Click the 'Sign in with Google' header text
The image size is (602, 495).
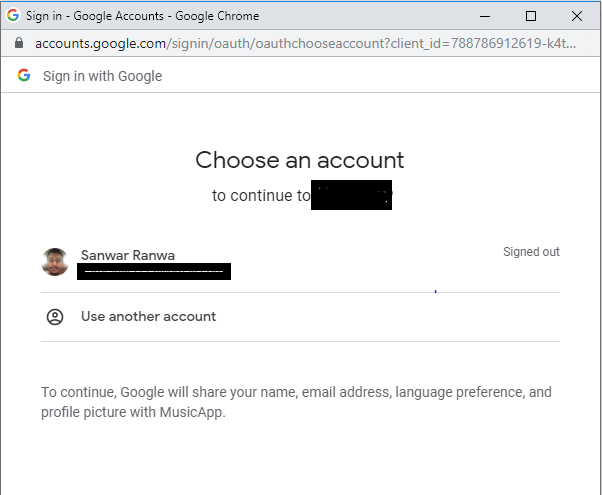[x=102, y=76]
